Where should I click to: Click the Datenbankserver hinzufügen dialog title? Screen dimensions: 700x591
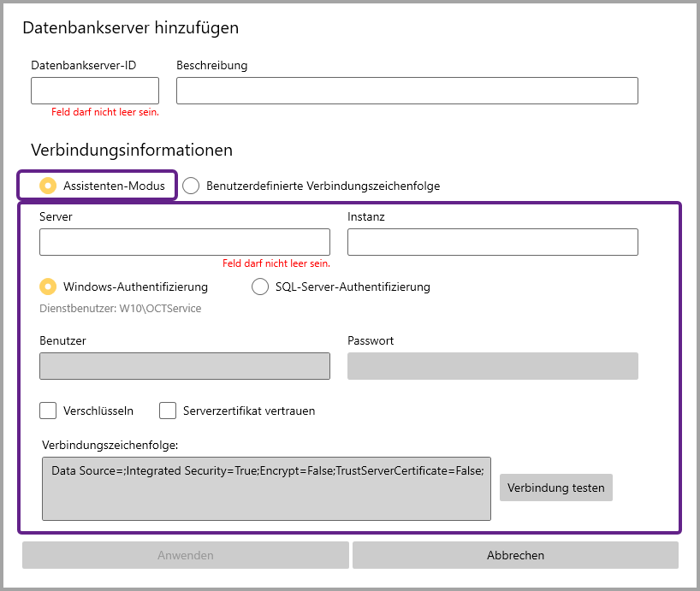130,27
